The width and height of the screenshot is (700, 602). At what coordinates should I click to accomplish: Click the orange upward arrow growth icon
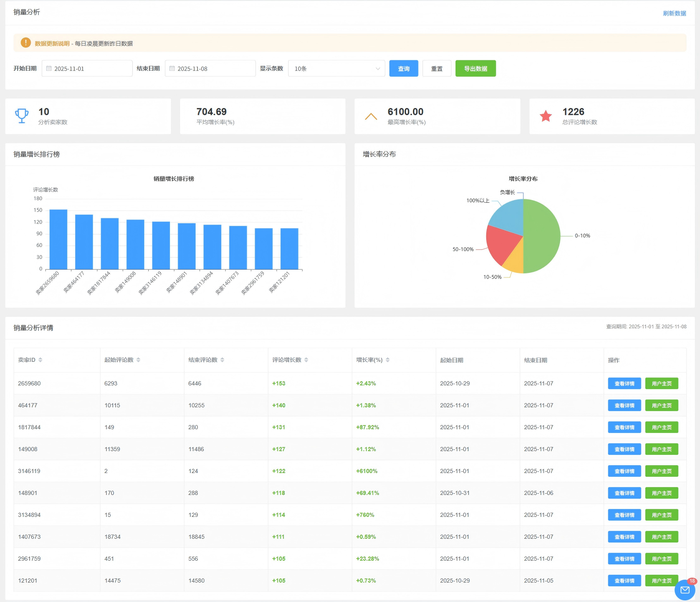tap(371, 117)
